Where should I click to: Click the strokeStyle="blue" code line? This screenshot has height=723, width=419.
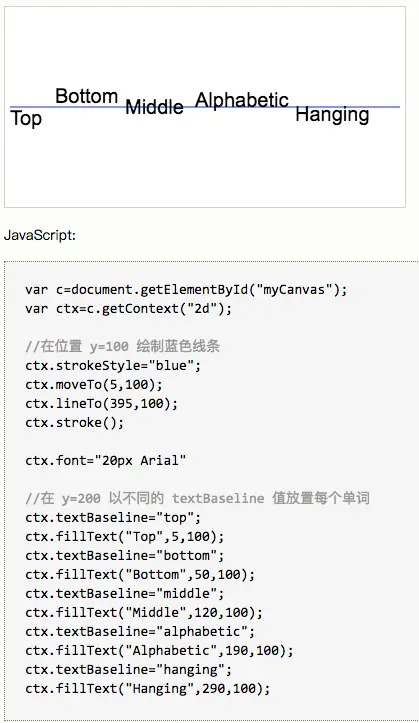[113, 366]
